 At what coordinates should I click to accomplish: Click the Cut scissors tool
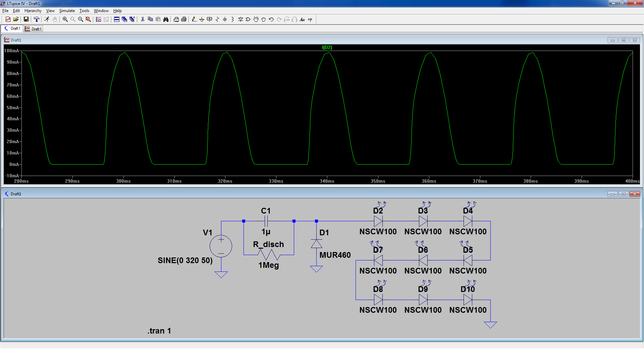click(143, 19)
